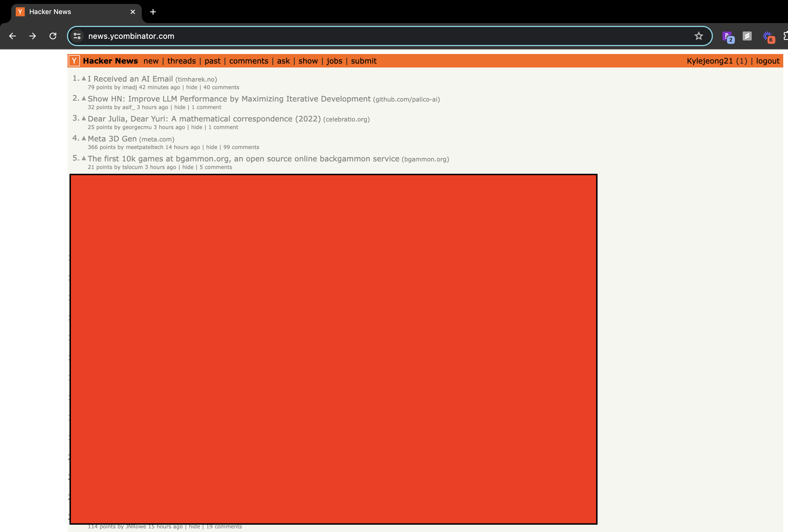Open a new browser tab
788x532 pixels.
(x=153, y=12)
